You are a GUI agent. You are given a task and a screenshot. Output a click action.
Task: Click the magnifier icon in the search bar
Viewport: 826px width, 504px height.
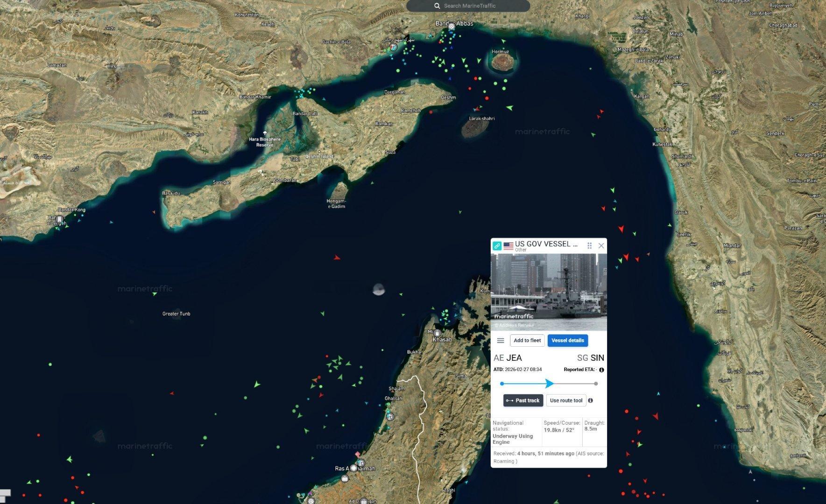point(437,6)
